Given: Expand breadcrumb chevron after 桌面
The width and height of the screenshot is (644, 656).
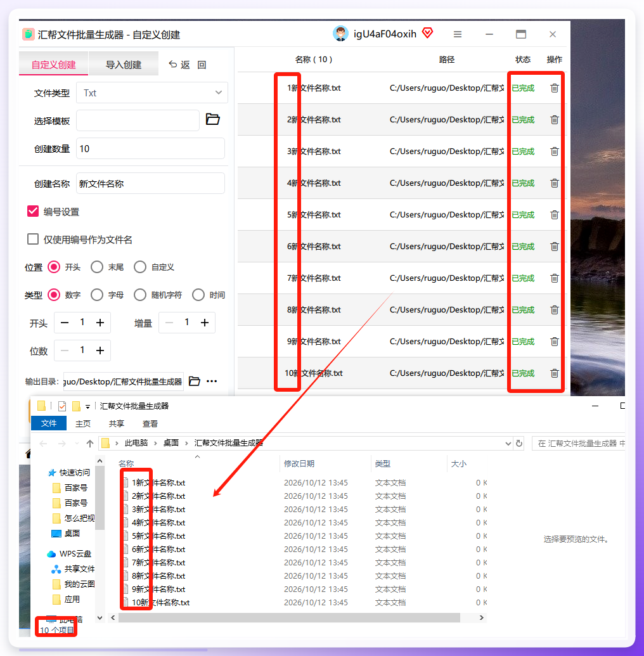Looking at the screenshot, I should click(186, 443).
